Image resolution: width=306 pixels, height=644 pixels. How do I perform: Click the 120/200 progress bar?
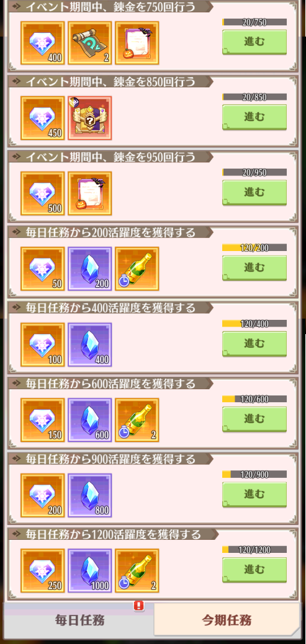[254, 248]
